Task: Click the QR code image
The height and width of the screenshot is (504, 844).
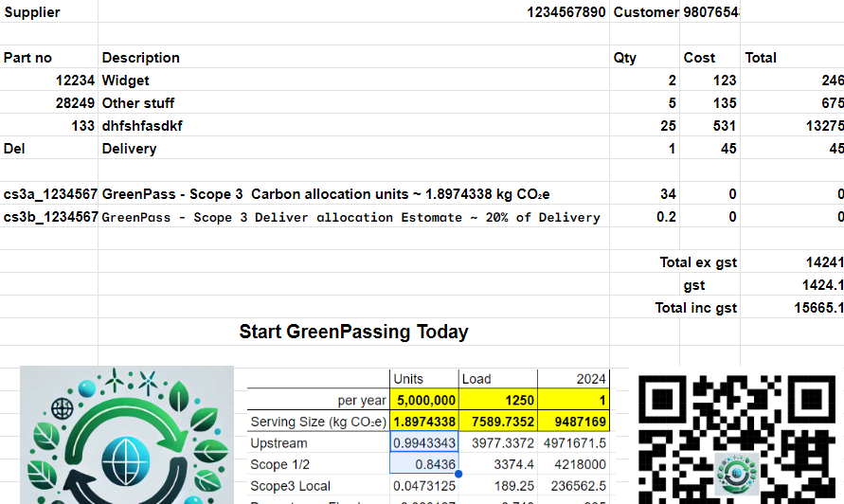Action: pos(739,438)
